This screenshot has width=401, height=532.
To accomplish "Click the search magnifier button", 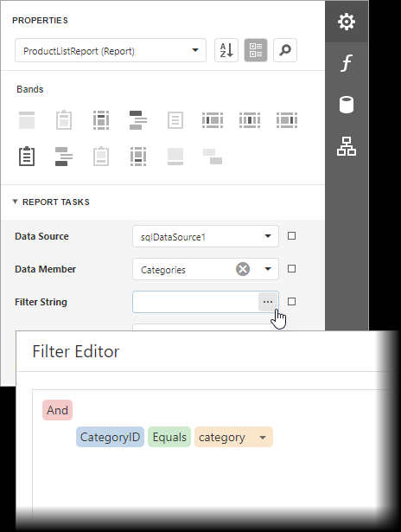I will (x=285, y=50).
